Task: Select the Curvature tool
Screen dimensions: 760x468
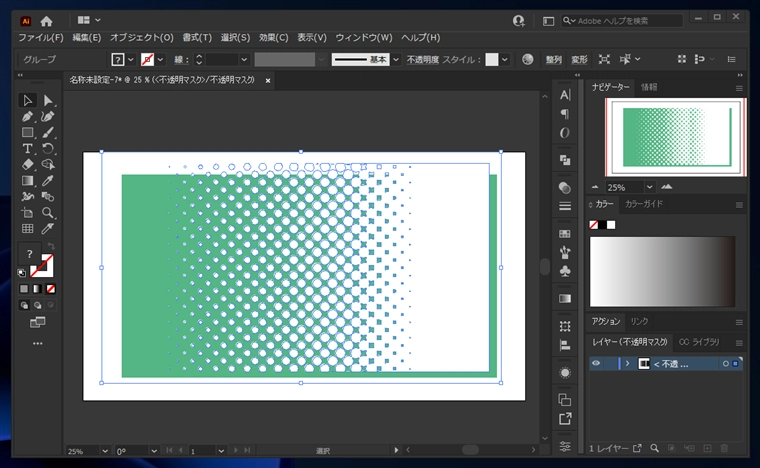Action: click(48, 116)
